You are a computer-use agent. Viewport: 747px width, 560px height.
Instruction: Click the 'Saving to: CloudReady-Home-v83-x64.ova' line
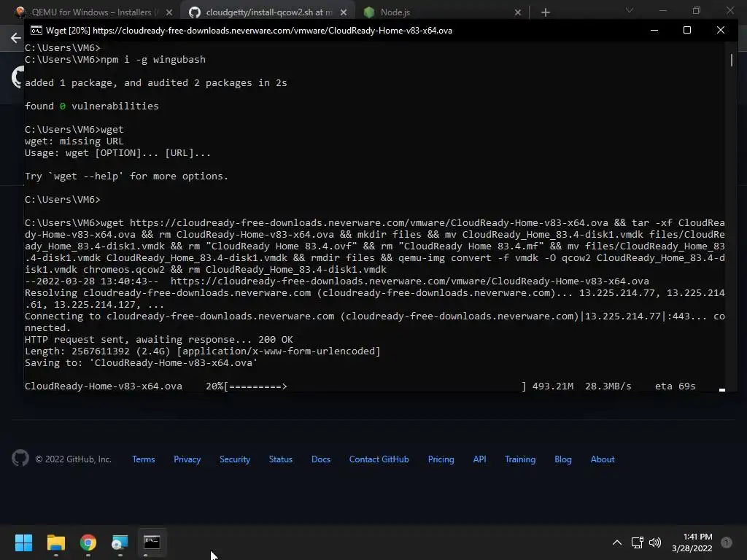(141, 363)
